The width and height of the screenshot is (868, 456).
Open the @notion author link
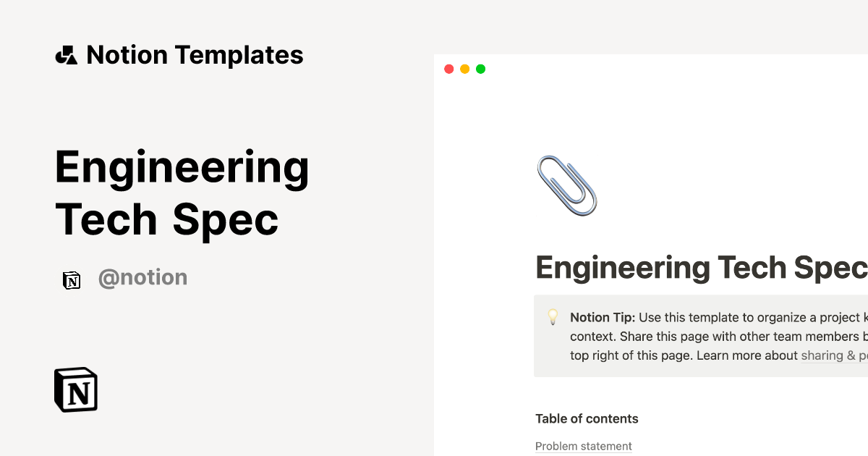(x=142, y=277)
